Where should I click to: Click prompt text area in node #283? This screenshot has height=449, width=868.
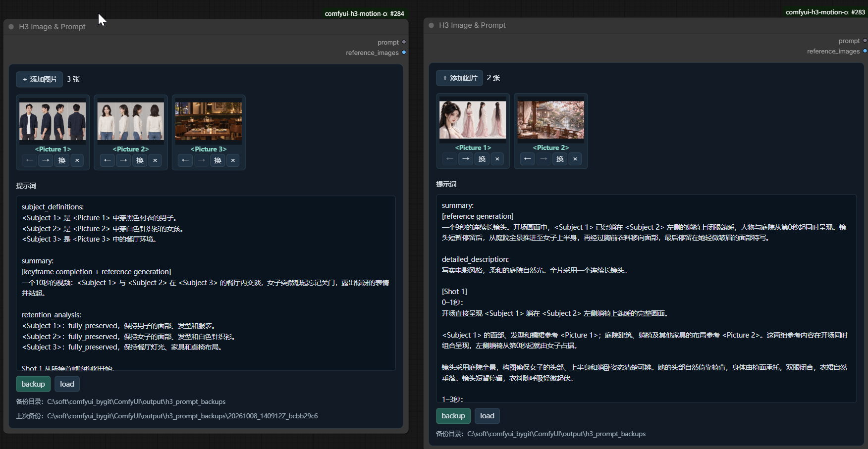coord(647,299)
